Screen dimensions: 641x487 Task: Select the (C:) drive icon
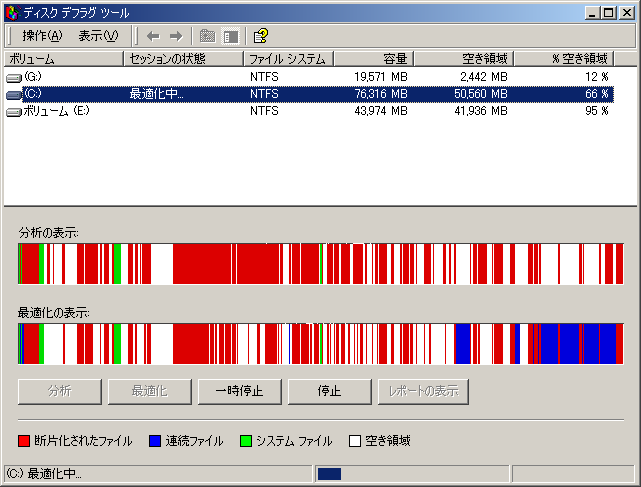pos(14,94)
